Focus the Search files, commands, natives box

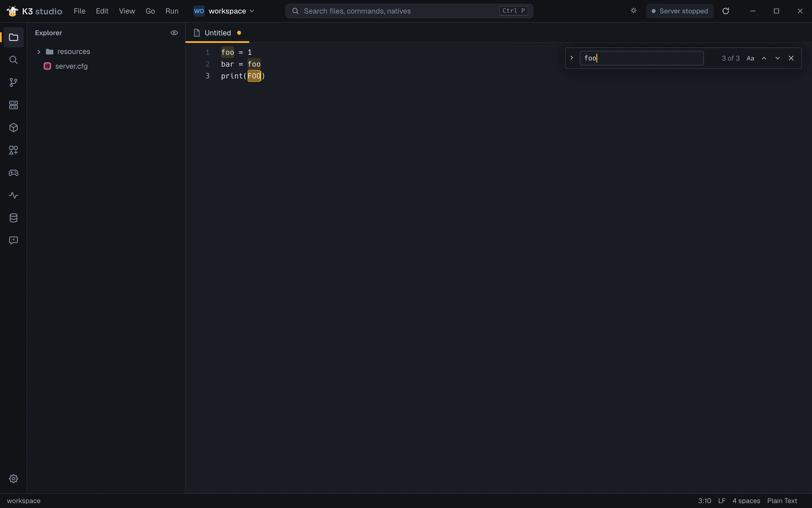(409, 11)
